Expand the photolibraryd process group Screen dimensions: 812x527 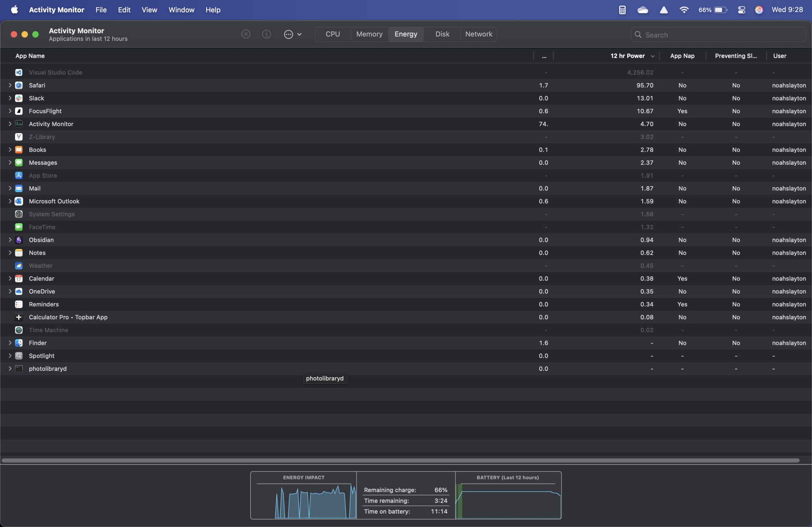coord(10,369)
